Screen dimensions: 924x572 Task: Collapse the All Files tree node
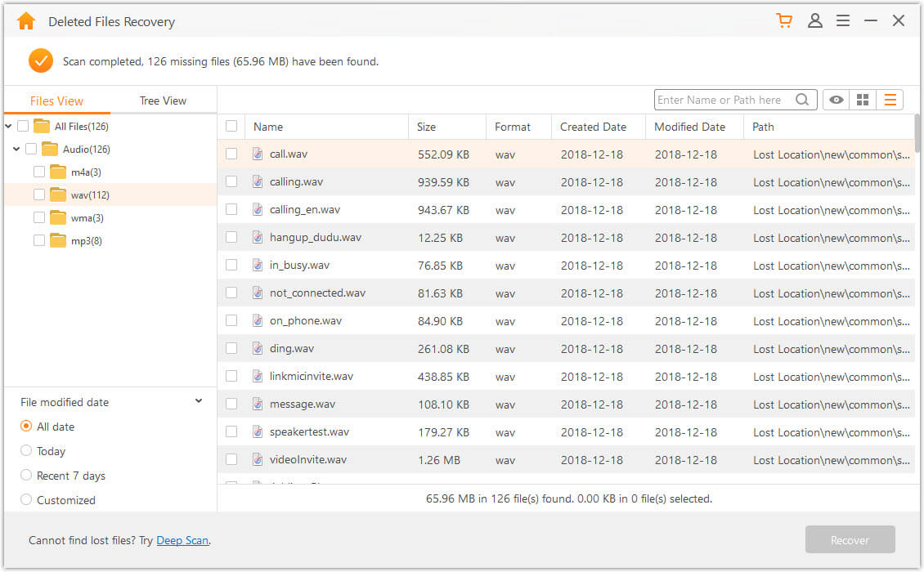8,126
